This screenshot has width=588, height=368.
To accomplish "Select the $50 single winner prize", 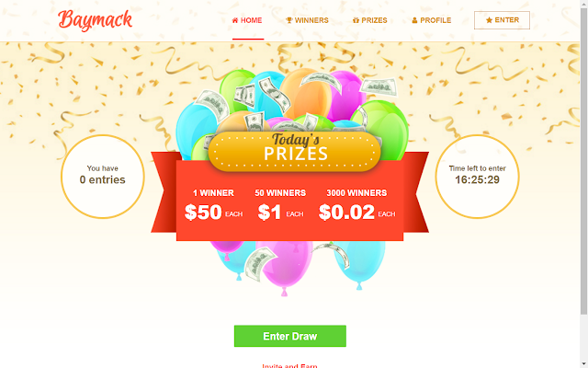I will pos(213,206).
